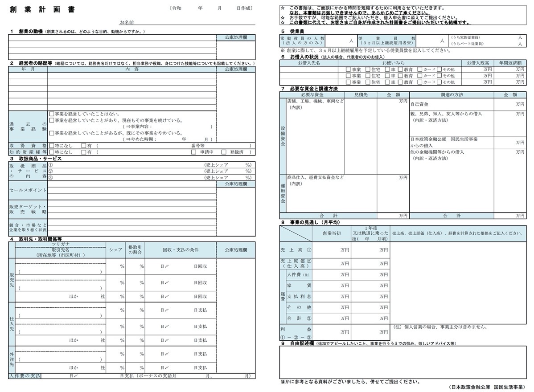Click 利益 創業当初 amount cell
This screenshot has height=392, width=534.
[x=331, y=332]
